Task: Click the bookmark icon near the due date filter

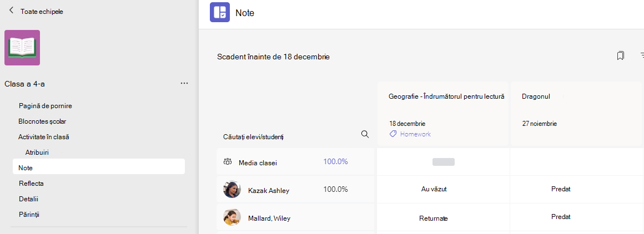Action: click(x=620, y=56)
